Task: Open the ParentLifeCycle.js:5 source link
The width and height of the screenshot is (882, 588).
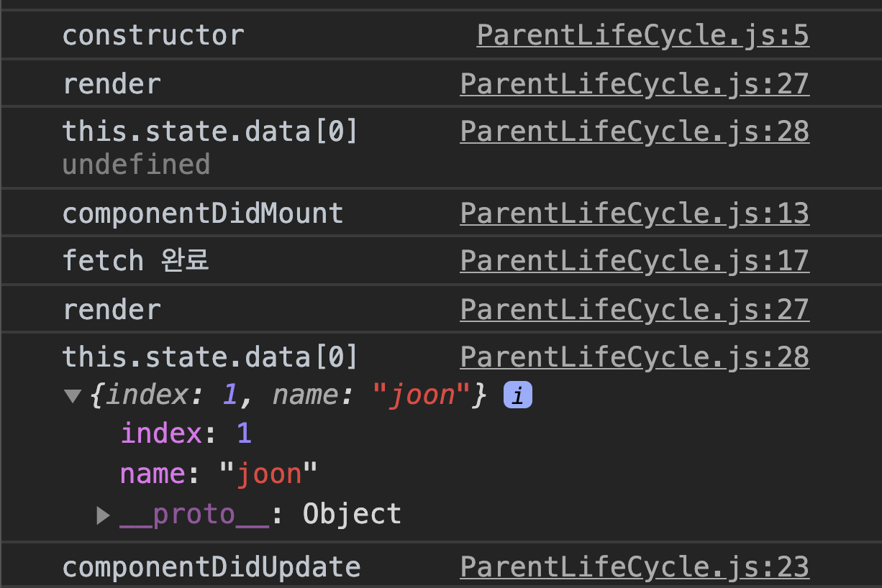Action: click(x=642, y=35)
